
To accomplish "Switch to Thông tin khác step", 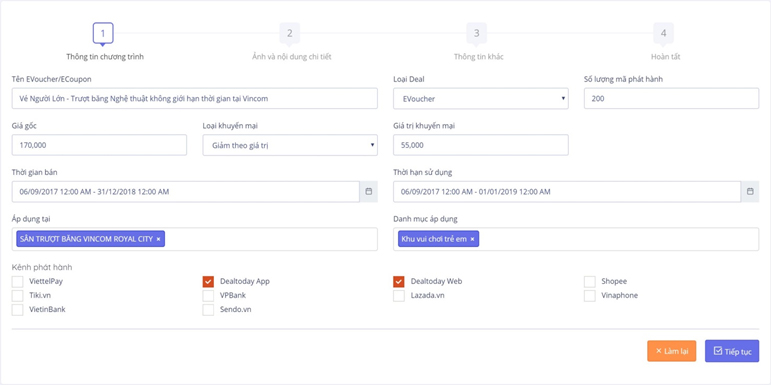I will [478, 57].
